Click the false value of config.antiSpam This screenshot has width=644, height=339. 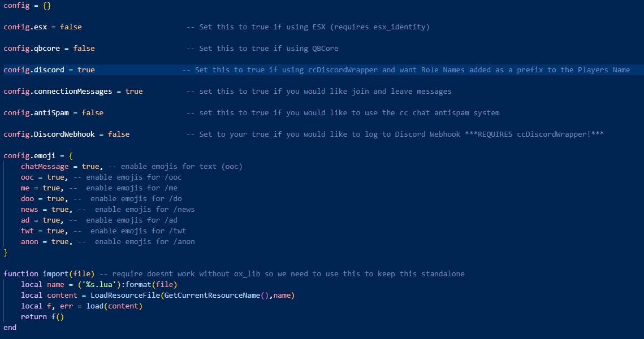93,113
